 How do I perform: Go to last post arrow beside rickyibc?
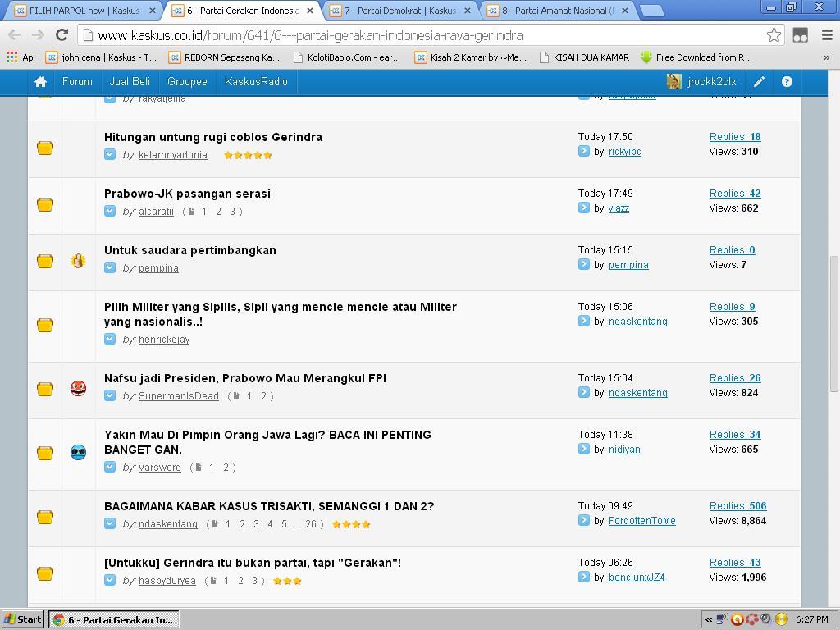(x=584, y=152)
